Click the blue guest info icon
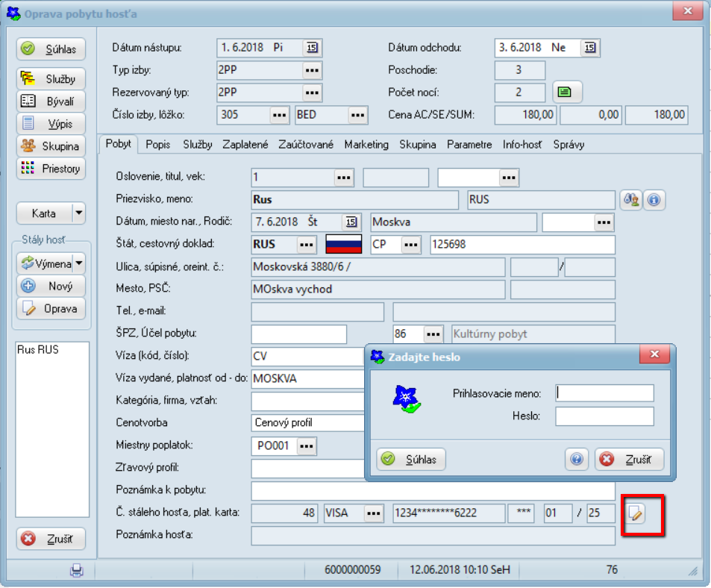 coord(654,200)
